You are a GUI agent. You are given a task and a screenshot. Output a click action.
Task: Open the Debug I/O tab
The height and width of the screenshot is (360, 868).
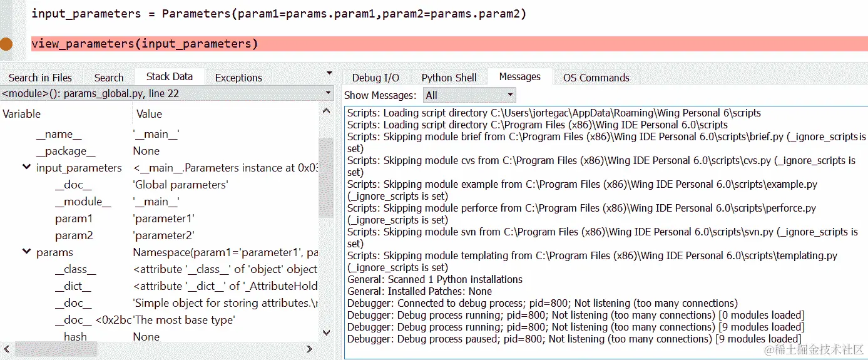(375, 78)
